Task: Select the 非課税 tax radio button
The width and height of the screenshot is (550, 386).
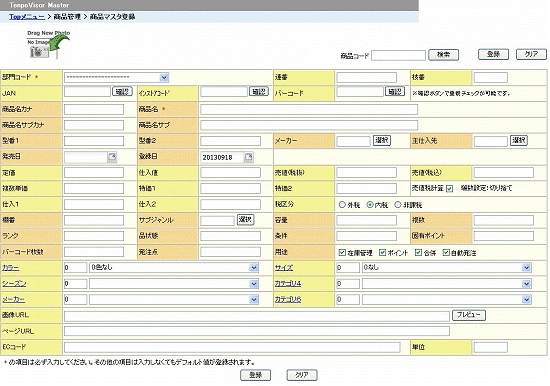Action: (x=398, y=205)
